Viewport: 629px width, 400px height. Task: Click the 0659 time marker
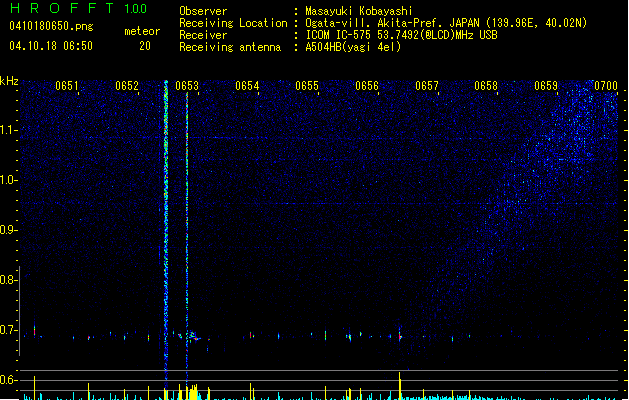coord(546,86)
